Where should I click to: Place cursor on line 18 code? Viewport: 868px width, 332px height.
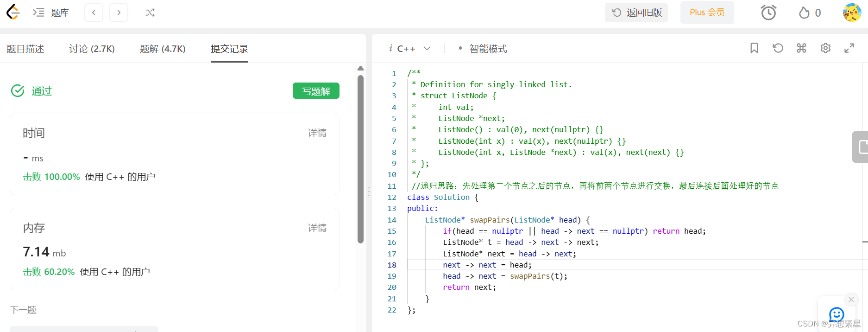click(487, 265)
